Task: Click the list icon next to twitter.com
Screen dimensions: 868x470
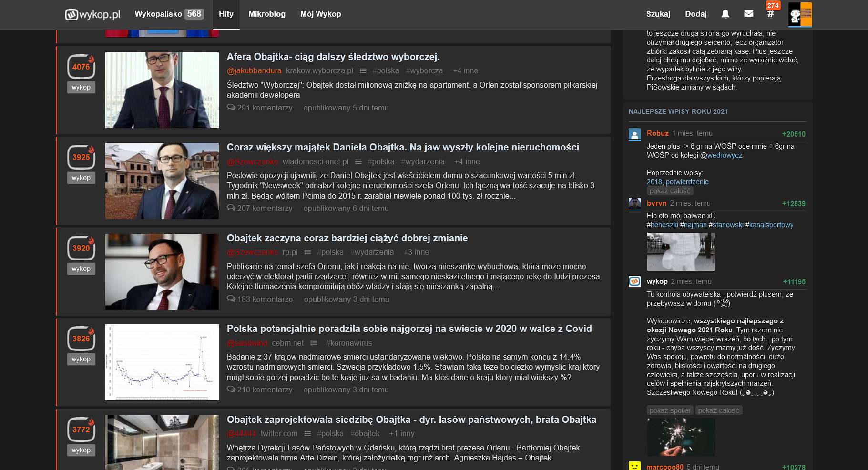Action: (x=307, y=433)
